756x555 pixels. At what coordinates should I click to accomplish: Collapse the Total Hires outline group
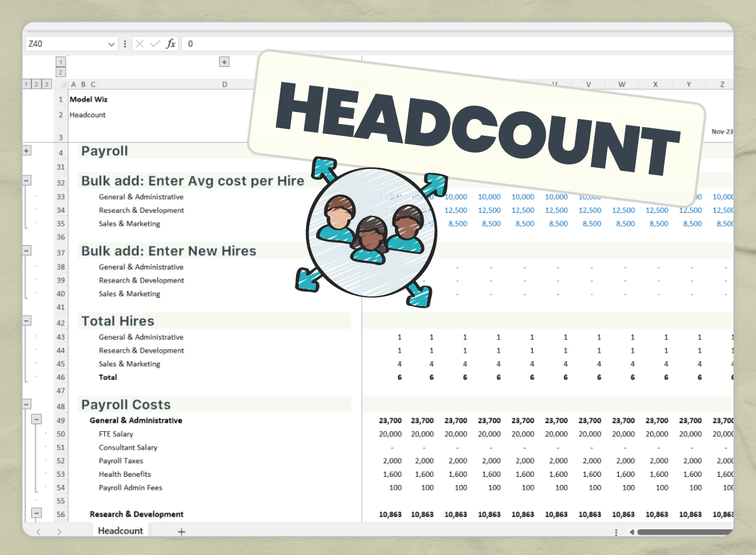(x=26, y=320)
